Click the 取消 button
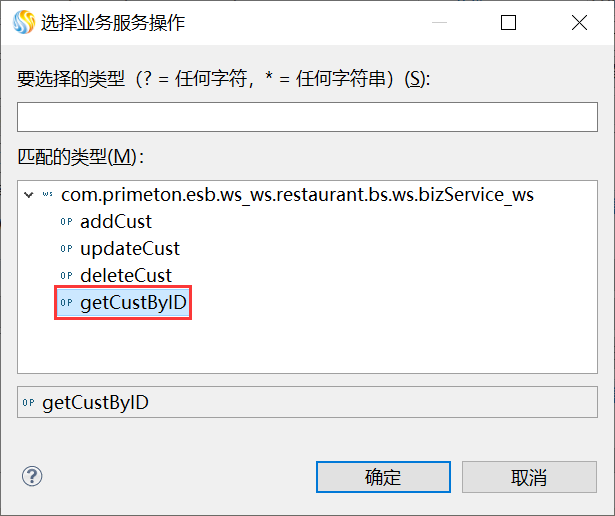Viewport: 615px width, 516px height. 529,477
